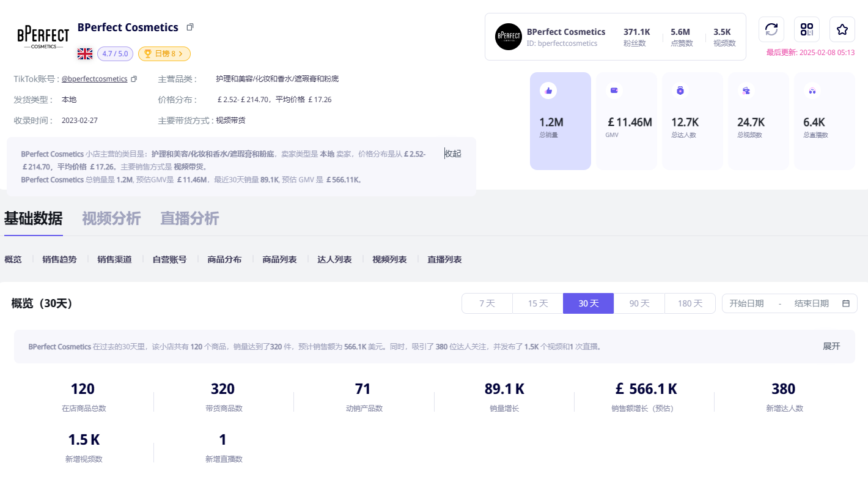Expand overview description via 展开
The width and height of the screenshot is (868, 482).
click(x=831, y=346)
